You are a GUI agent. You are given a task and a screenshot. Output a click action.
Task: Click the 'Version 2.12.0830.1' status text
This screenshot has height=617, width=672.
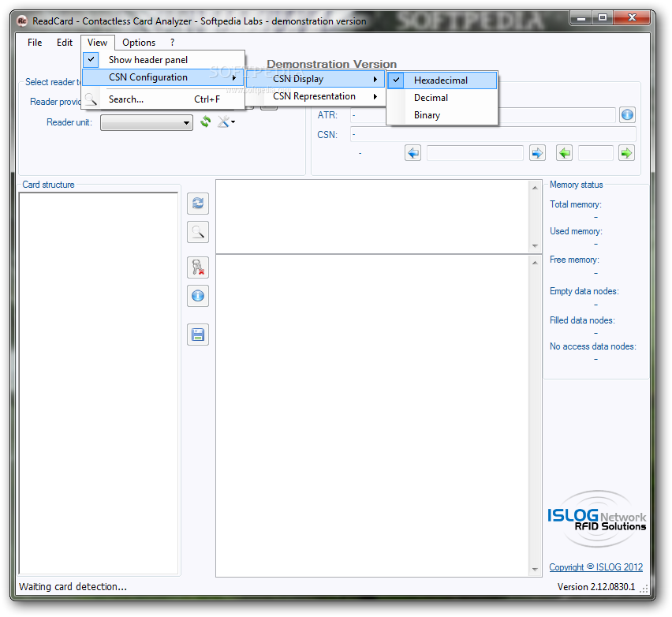[x=595, y=587]
